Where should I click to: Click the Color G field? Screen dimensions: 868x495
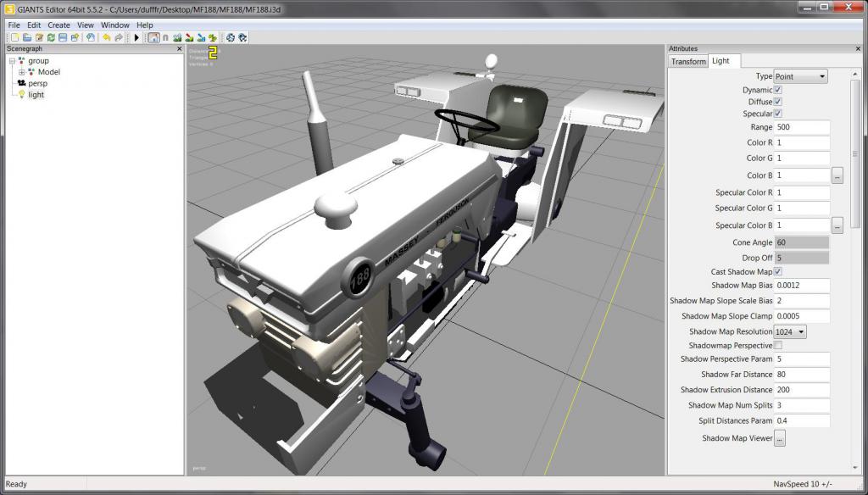tap(802, 158)
